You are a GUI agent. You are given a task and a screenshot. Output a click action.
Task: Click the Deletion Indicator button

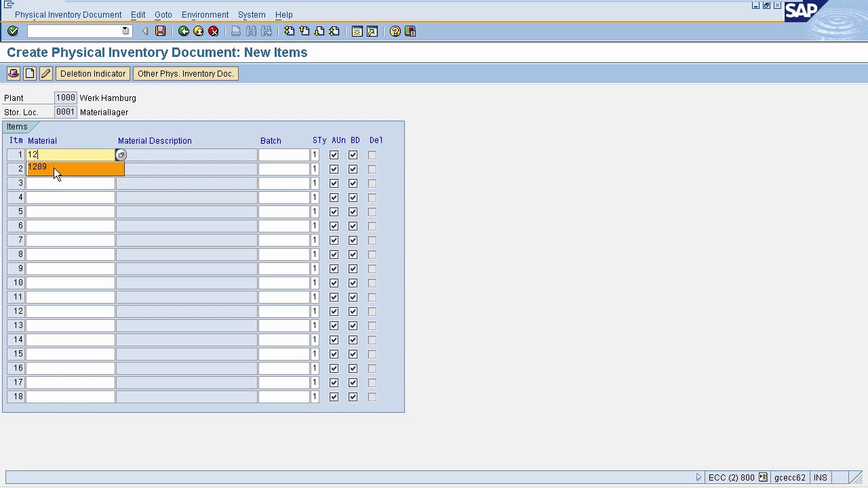pyautogui.click(x=93, y=74)
